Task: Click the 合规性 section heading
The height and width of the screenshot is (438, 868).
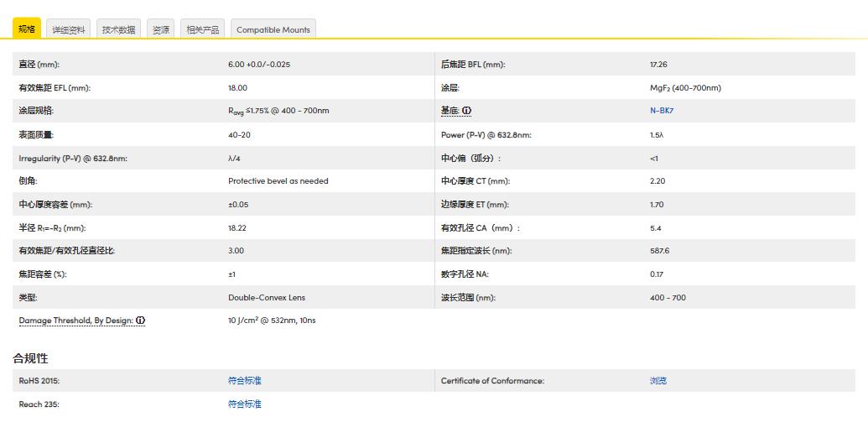Action: [x=30, y=358]
